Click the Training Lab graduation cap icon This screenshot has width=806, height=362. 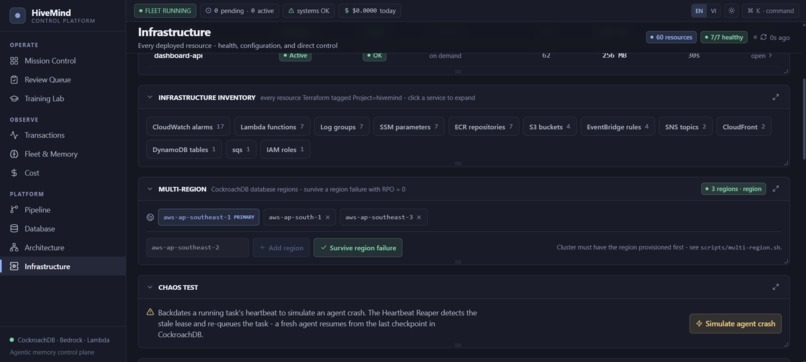(x=14, y=98)
